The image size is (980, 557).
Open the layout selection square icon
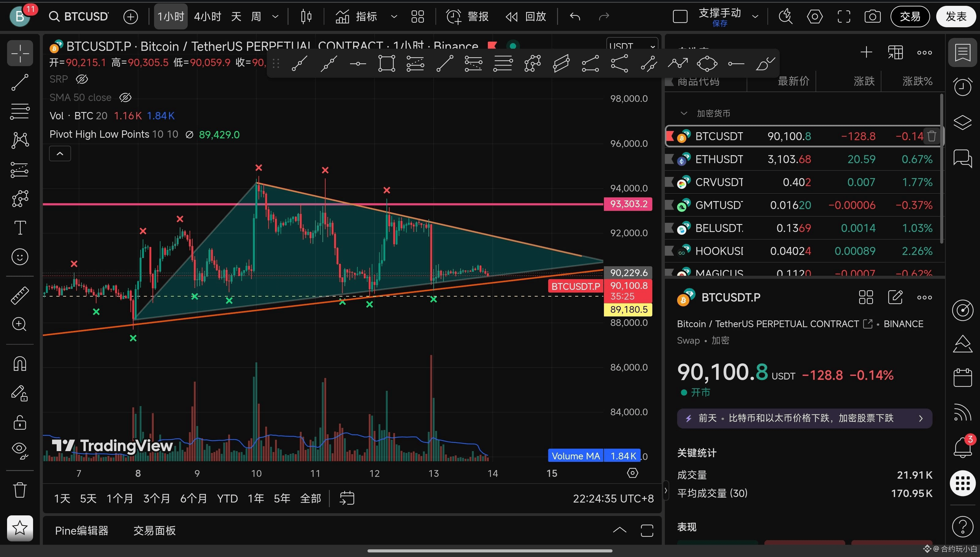(x=680, y=17)
